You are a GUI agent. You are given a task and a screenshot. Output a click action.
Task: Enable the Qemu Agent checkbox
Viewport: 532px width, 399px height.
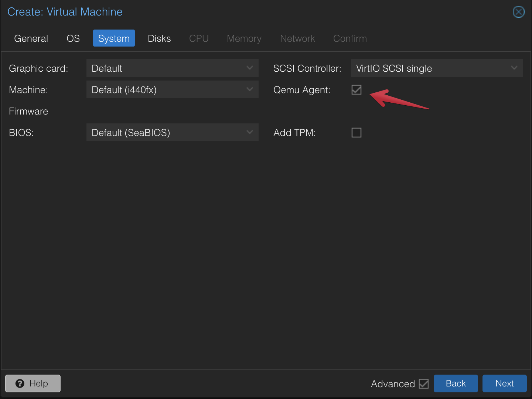(356, 90)
